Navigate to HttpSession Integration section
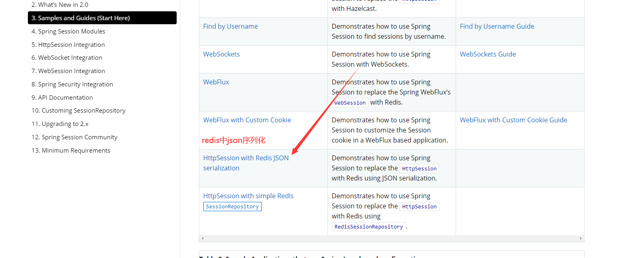The image size is (644, 258). (x=68, y=44)
